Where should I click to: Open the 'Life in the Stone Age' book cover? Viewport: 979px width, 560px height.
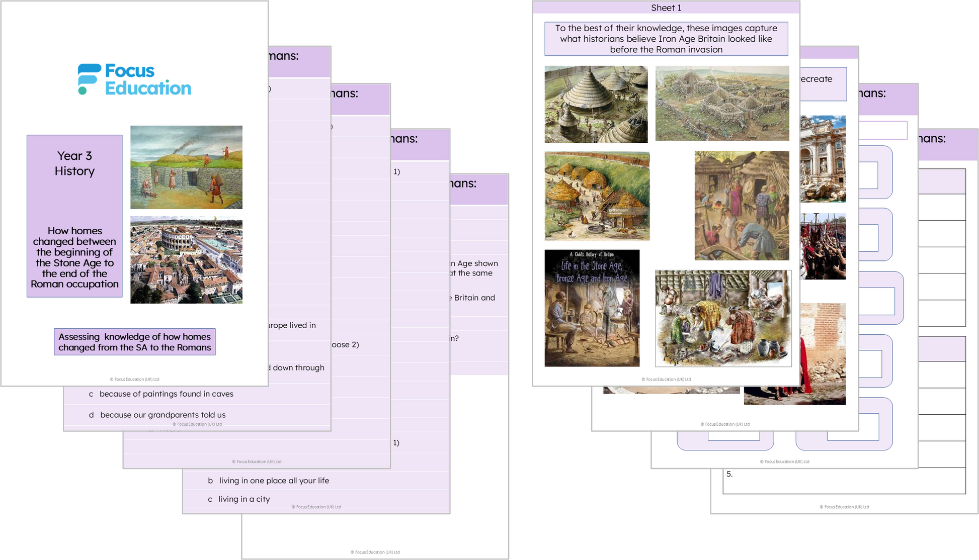coord(592,308)
